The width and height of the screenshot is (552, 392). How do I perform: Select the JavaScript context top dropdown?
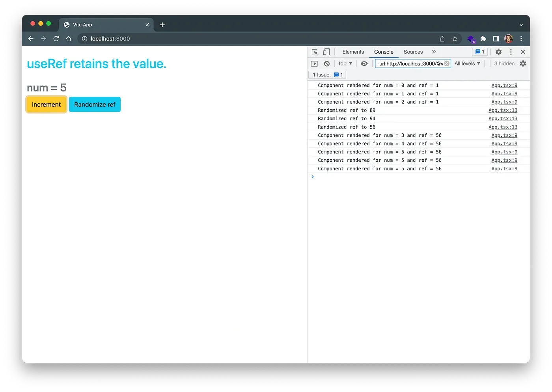(x=345, y=63)
